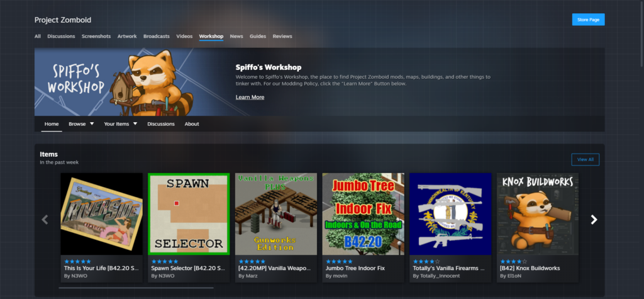The width and height of the screenshot is (644, 299).
Task: Click the page vertical scrollbar
Action: point(641,33)
